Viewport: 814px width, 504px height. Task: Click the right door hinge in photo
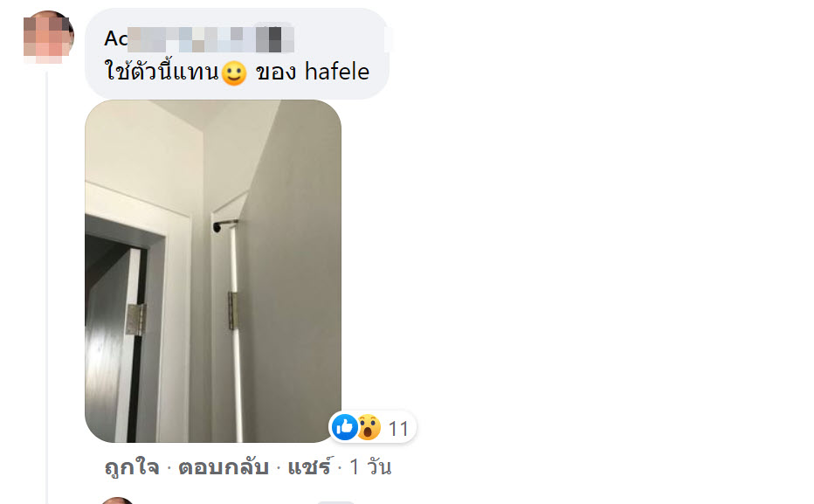233,311
